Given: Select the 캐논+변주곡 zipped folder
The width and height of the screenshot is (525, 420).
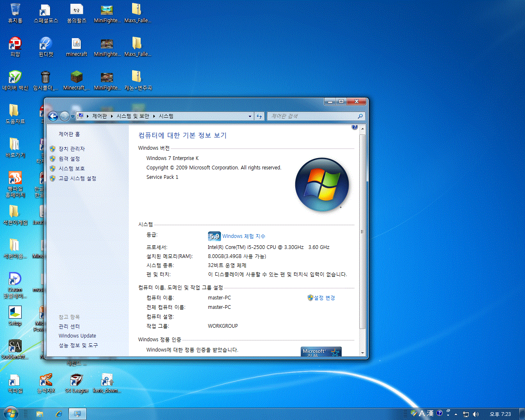Looking at the screenshot, I should pyautogui.click(x=138, y=80).
